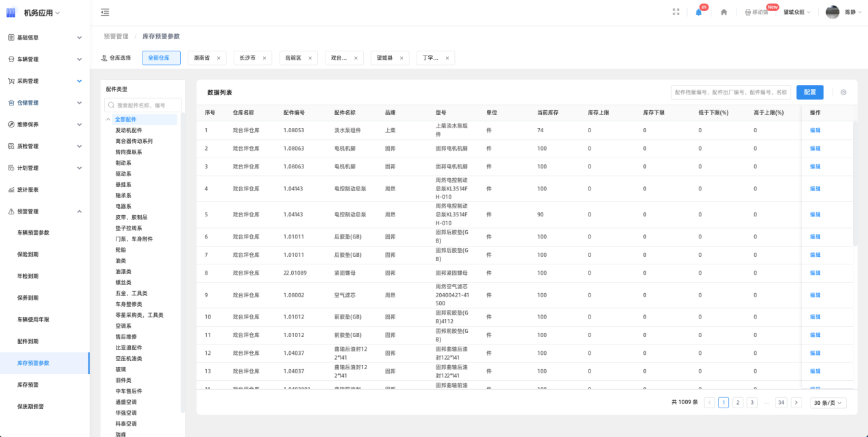Remove the 长沙市 filter tag

264,58
